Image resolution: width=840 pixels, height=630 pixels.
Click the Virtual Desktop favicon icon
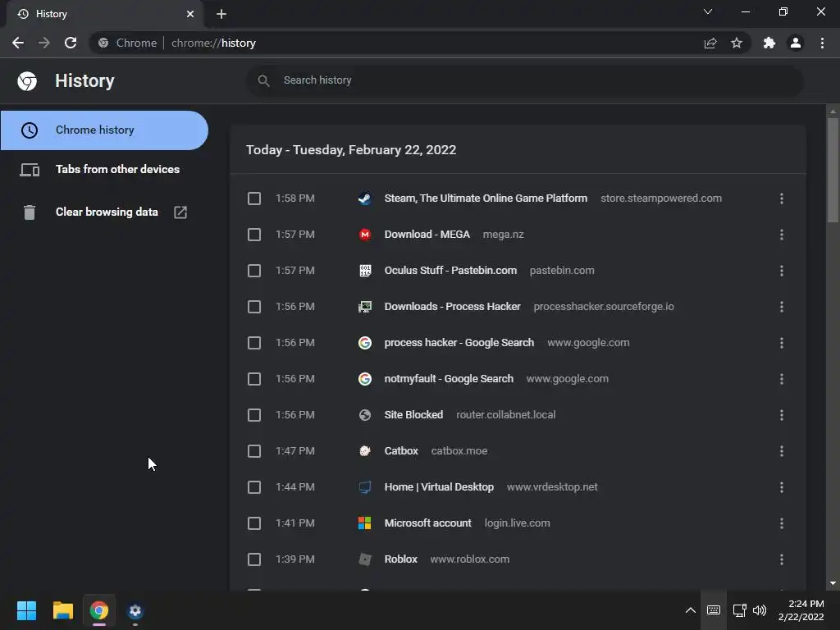click(x=365, y=487)
